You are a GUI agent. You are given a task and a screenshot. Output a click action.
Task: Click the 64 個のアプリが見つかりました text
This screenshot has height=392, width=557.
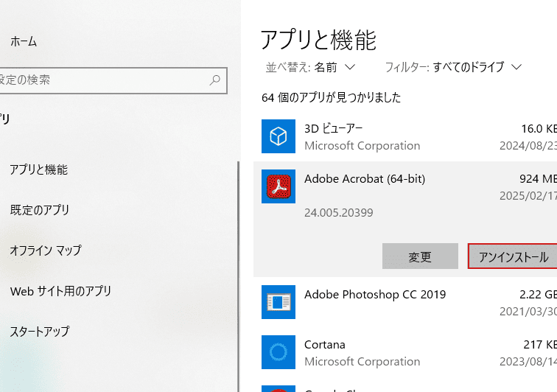coord(331,97)
